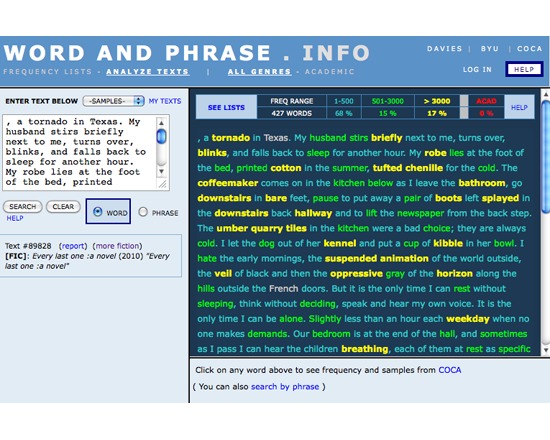Select the ACAD column header
The height and width of the screenshot is (440, 550).
click(x=486, y=101)
